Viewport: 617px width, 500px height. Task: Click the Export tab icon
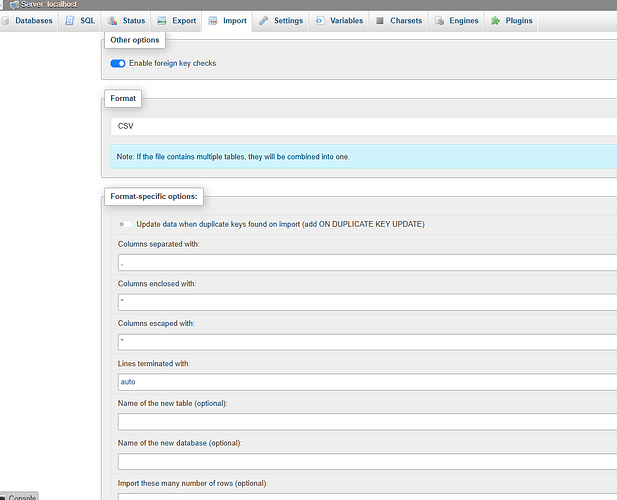[x=163, y=21]
